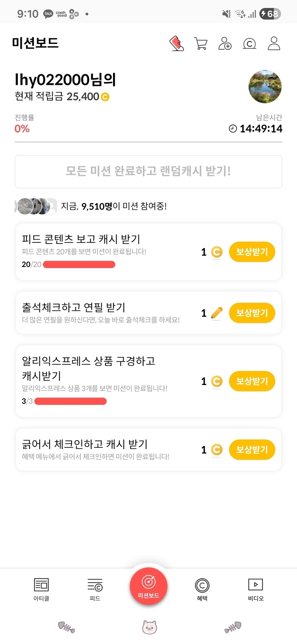
Task: Switch to the 피드 tab
Action: click(x=95, y=589)
